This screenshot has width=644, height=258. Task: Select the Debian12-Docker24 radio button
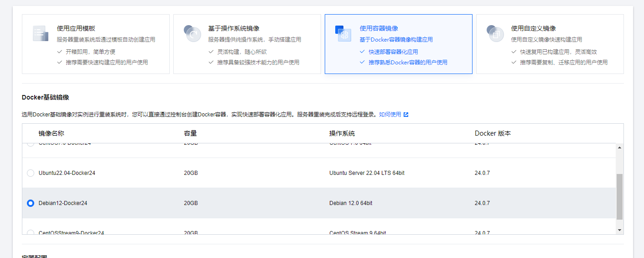click(x=31, y=203)
